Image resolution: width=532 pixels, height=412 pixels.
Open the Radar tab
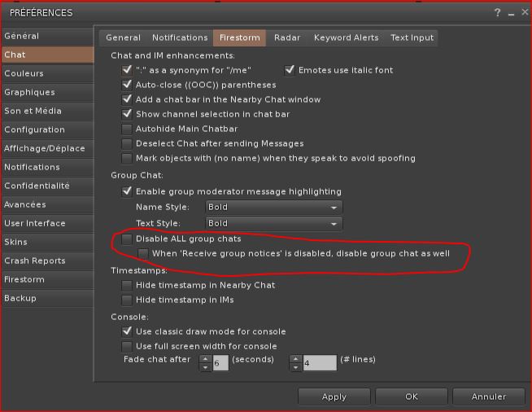pyautogui.click(x=287, y=37)
